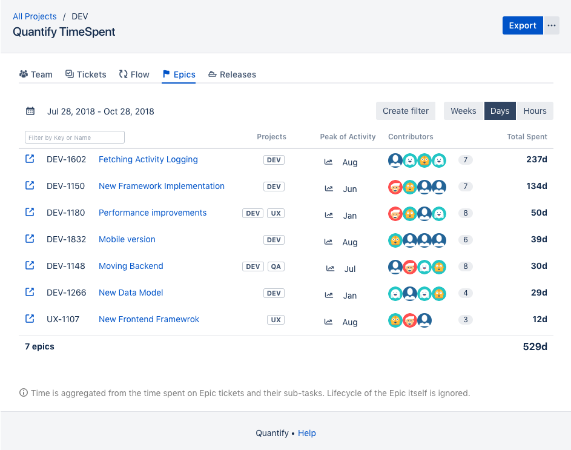Click external link icon for DEV-1150
This screenshot has height=450, width=571.
tap(29, 185)
